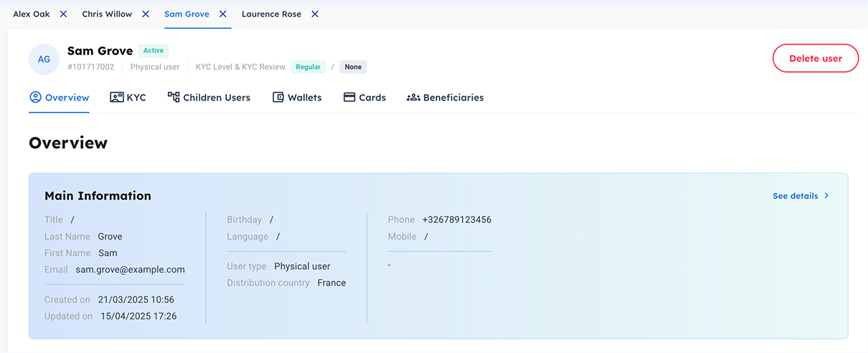This screenshot has height=353, width=868.
Task: Open the Overview section tab
Action: coord(60,98)
